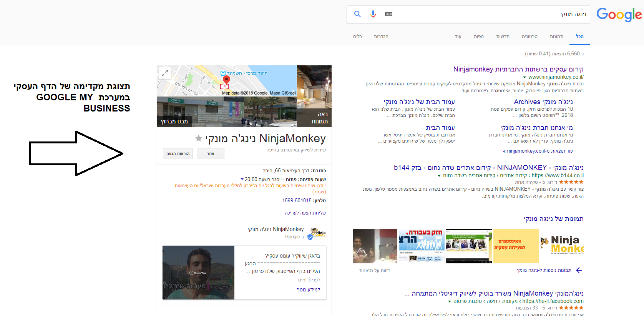Expand the opening hours dropdown arrow
This screenshot has height=316, width=644.
click(242, 179)
